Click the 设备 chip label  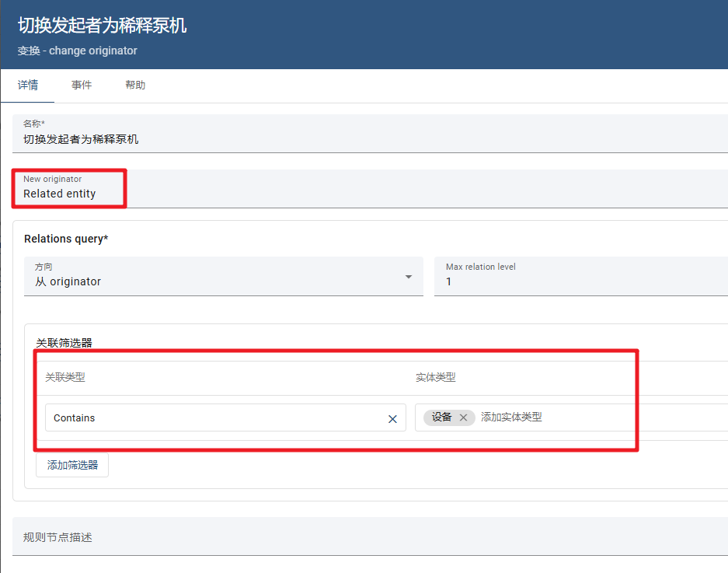[x=441, y=417]
